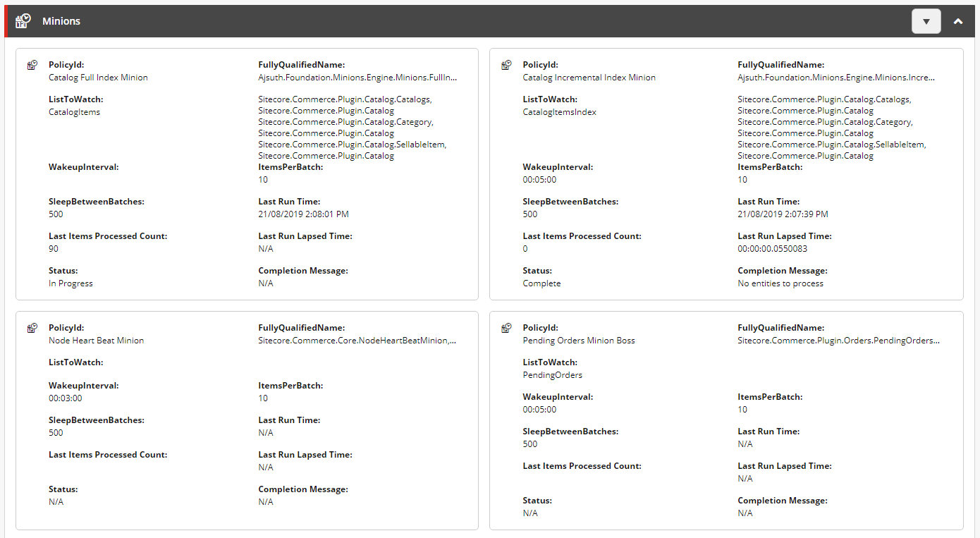The width and height of the screenshot is (980, 538).
Task: Click the Pending Orders Minion Boss card icon
Action: coord(506,329)
